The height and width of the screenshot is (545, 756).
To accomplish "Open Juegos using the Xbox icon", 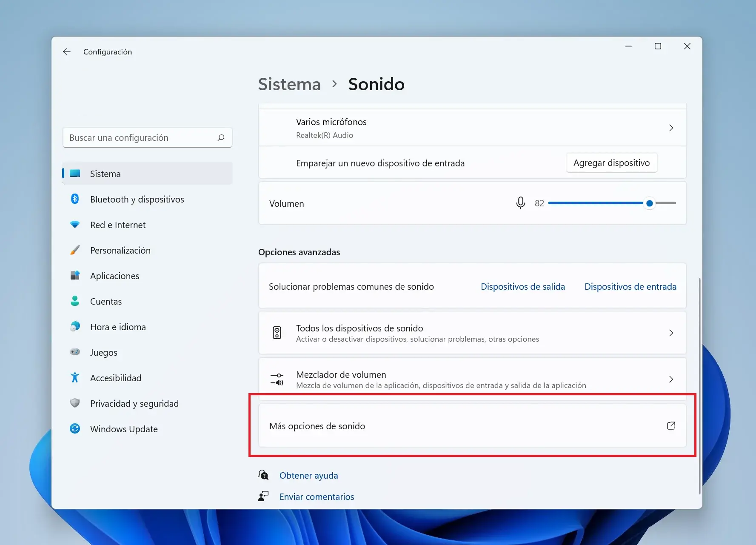I will (x=75, y=352).
